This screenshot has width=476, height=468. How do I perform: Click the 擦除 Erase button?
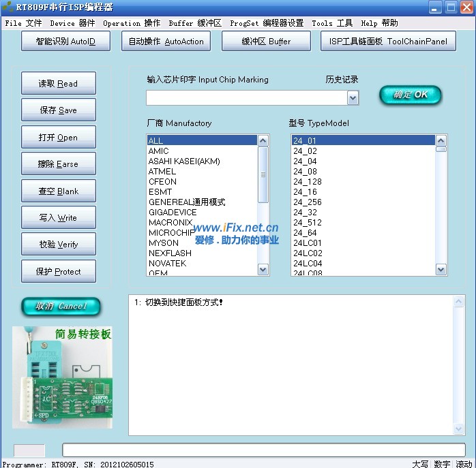coord(58,164)
